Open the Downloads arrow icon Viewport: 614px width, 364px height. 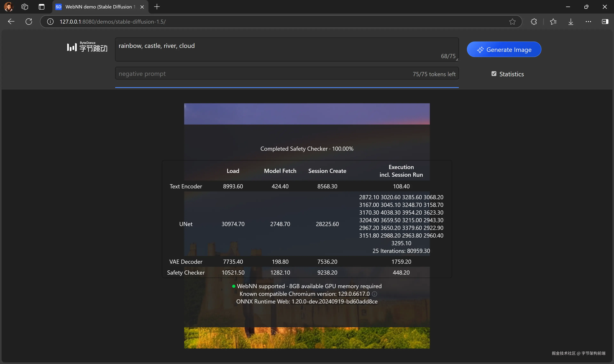point(571,22)
